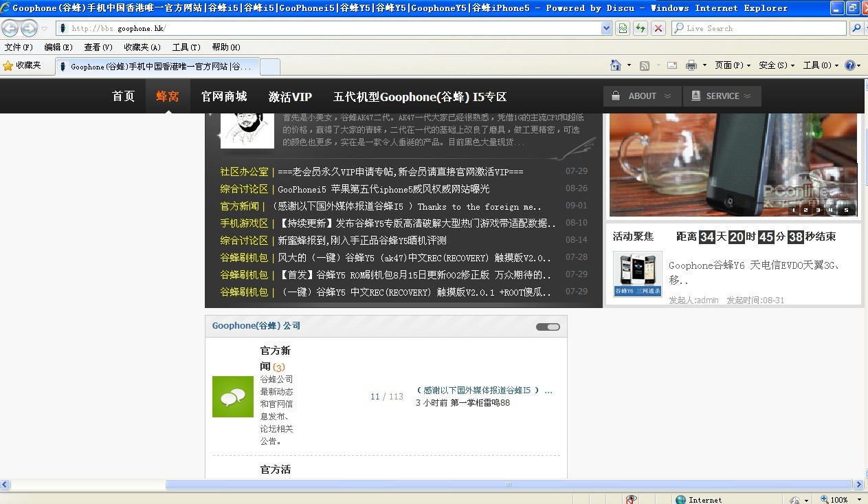The height and width of the screenshot is (504, 868).
Task: Open the address bar history dropdown
Action: [x=606, y=28]
